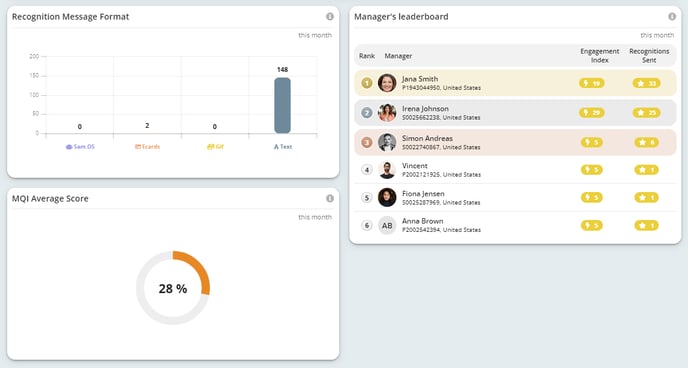Open info icon on MQI Average Score card

pos(330,199)
